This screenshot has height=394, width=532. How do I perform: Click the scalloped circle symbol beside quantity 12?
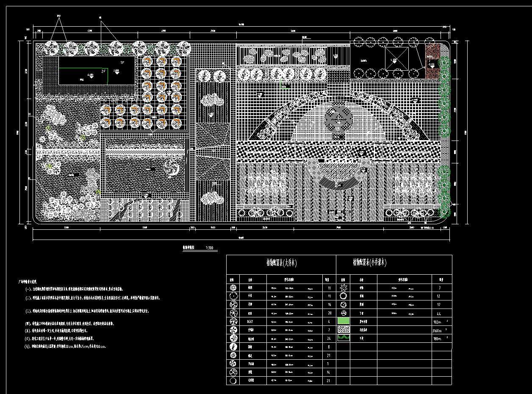point(343,296)
